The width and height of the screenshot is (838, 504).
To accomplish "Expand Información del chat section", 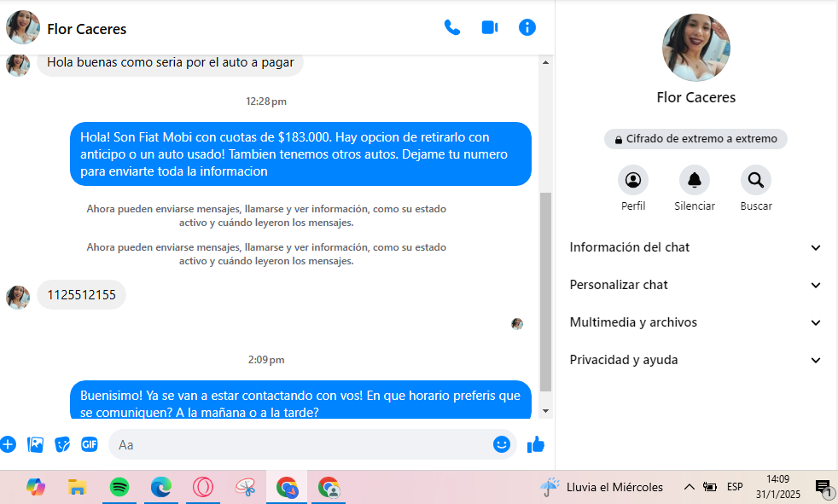I will point(695,247).
